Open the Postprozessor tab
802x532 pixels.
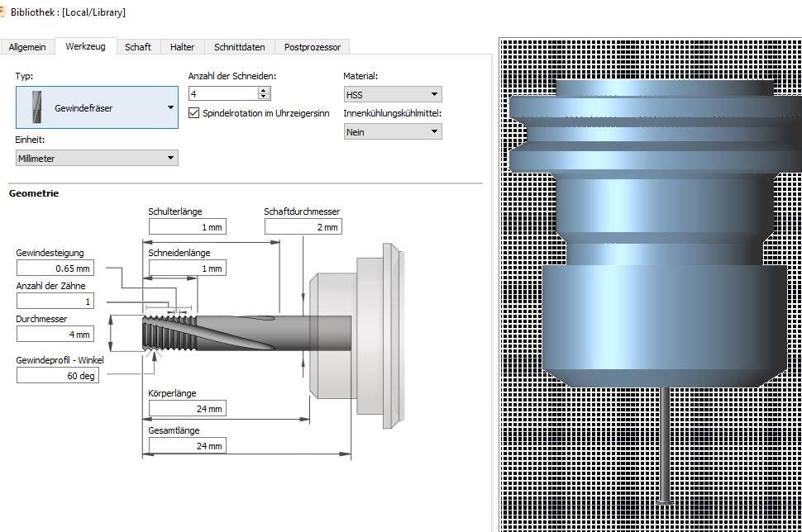[x=312, y=47]
